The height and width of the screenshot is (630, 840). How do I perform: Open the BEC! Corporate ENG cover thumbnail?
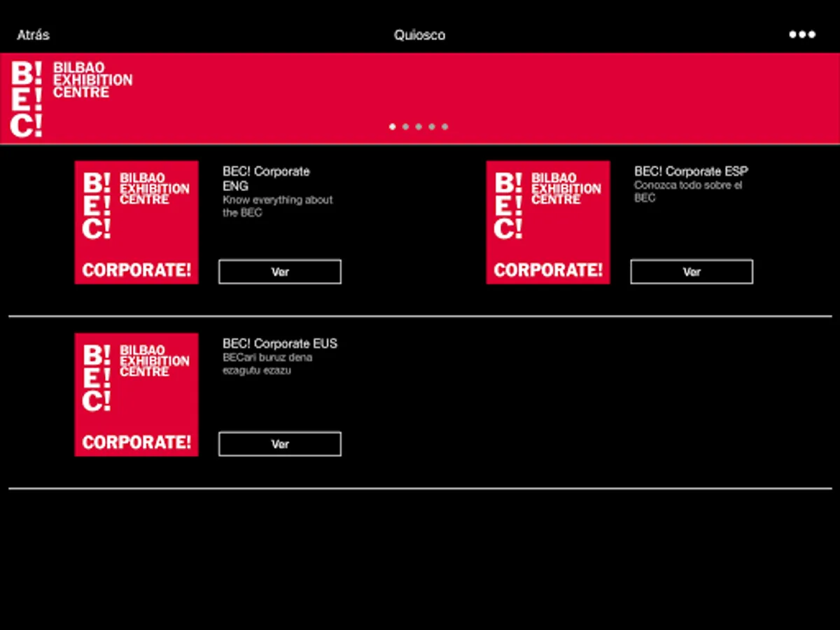(x=136, y=223)
